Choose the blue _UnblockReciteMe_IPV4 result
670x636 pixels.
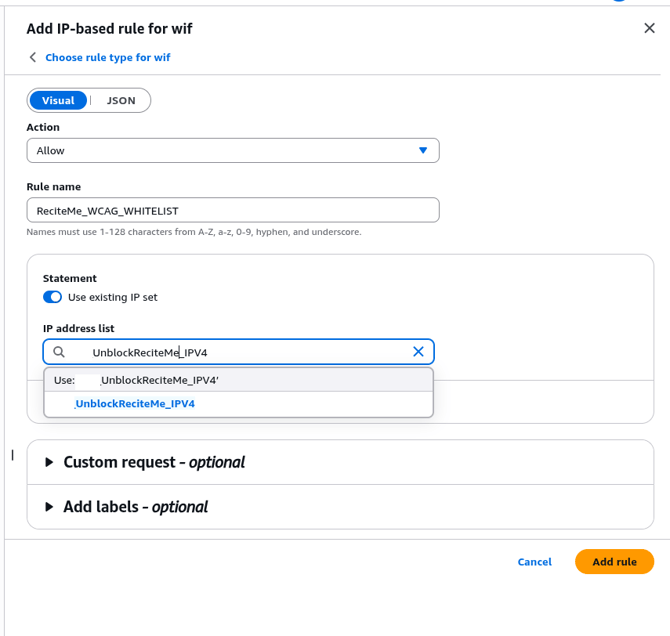click(135, 404)
